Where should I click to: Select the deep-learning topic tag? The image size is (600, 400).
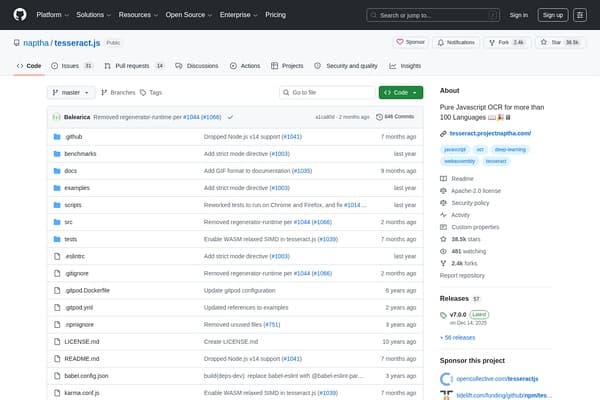tap(510, 149)
